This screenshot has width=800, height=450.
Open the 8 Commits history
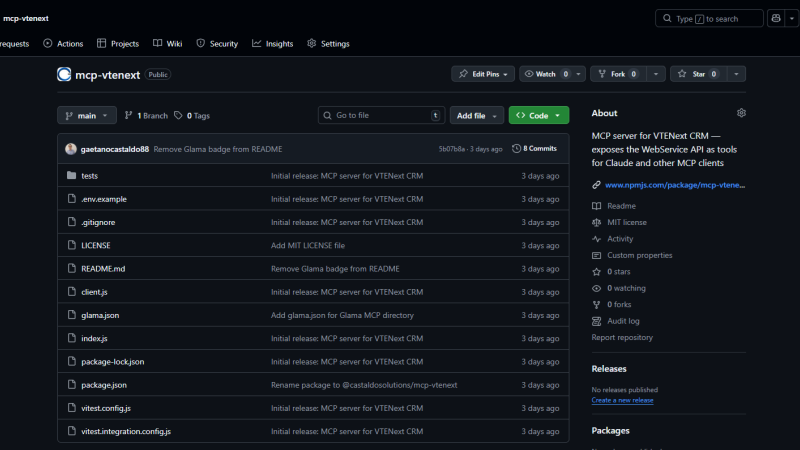[534, 149]
